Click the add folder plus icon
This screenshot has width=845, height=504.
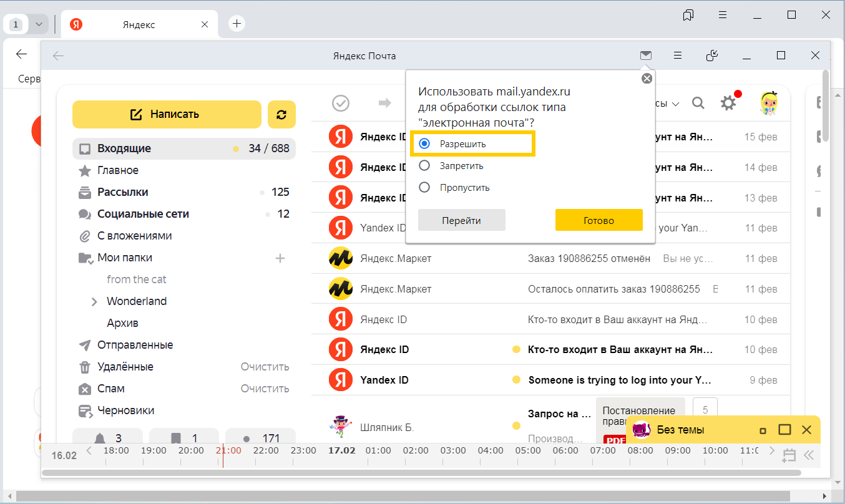point(280,258)
